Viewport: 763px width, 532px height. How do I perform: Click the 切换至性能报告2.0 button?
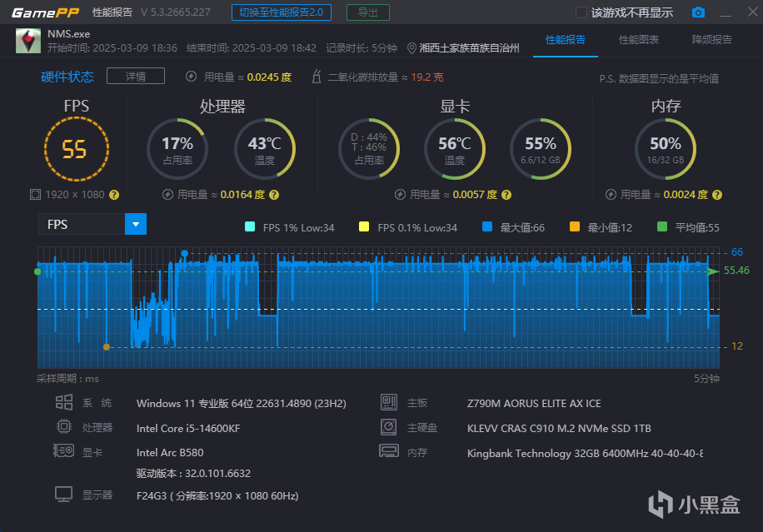click(x=282, y=12)
